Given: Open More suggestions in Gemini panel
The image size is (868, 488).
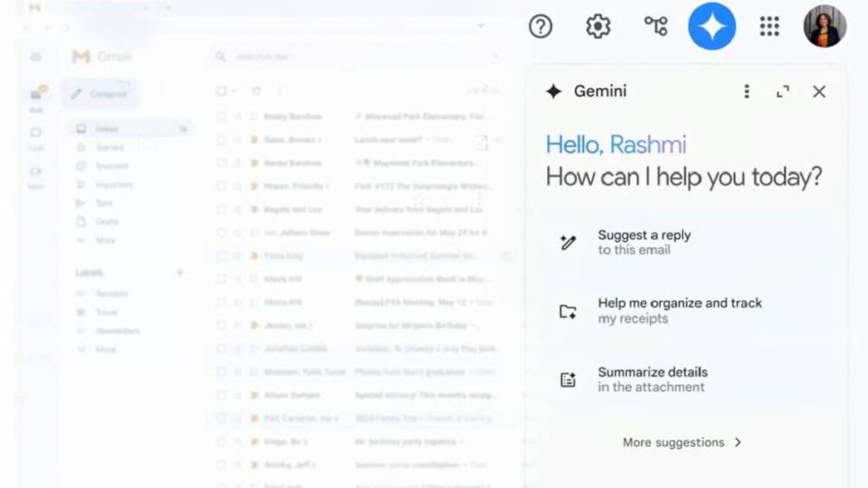Looking at the screenshot, I should [682, 442].
